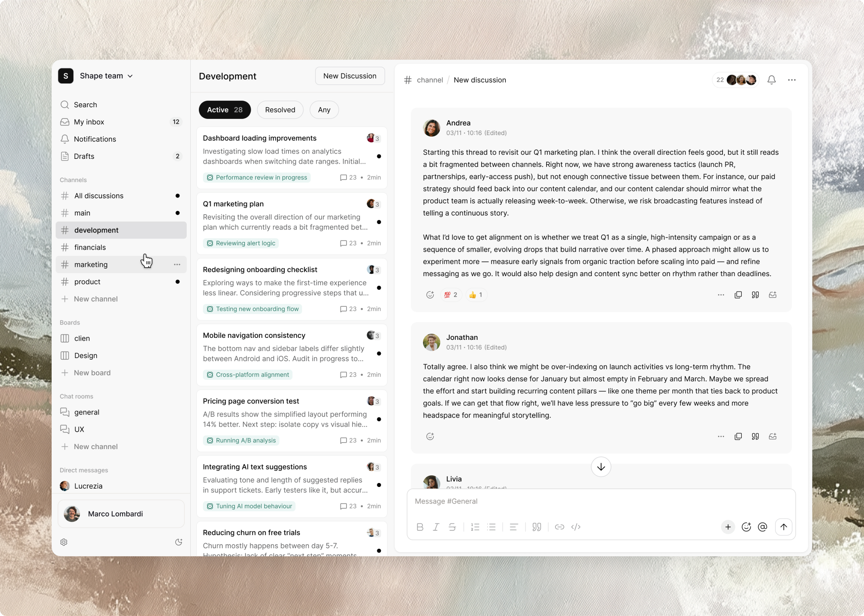Jump to latest with down-arrow button
864x616 pixels.
click(x=601, y=467)
